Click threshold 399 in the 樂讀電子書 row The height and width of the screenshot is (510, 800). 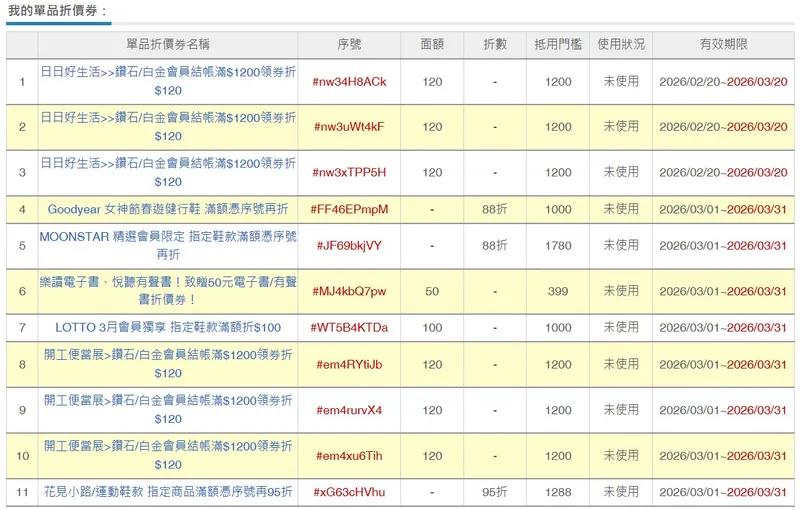click(x=558, y=291)
